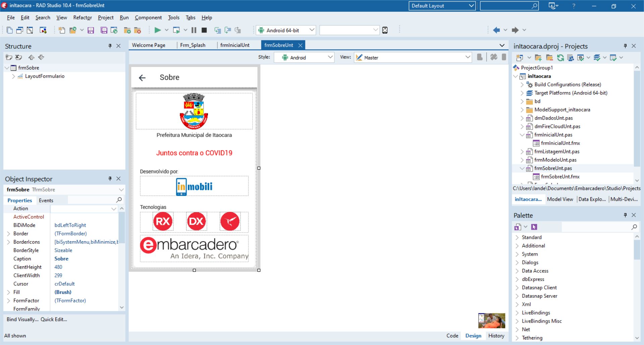The image size is (644, 345).
Task: Click the device manager icon next to target box
Action: 385,30
